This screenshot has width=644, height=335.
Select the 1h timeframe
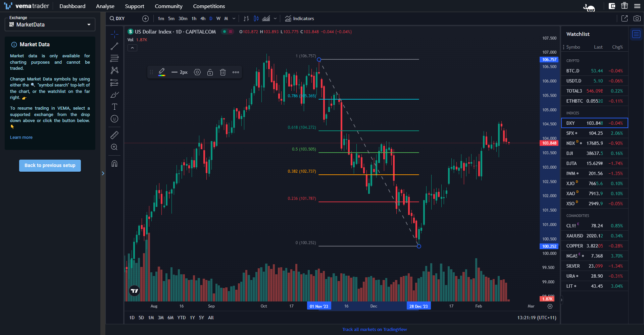[194, 18]
